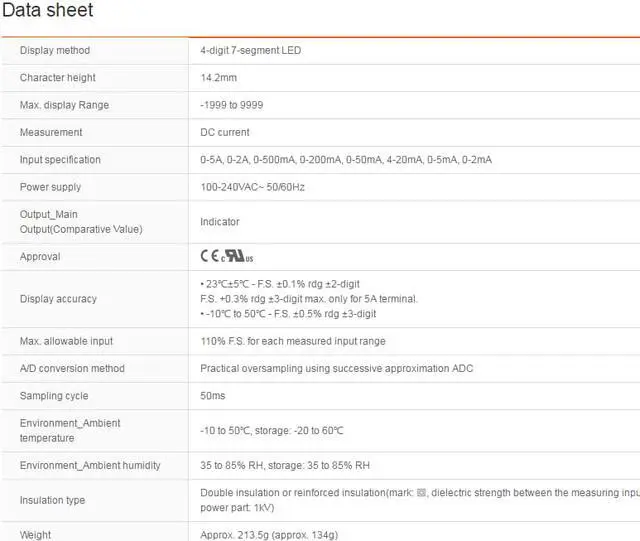
Task: Click the "DC current" measurement value
Action: coord(225,132)
